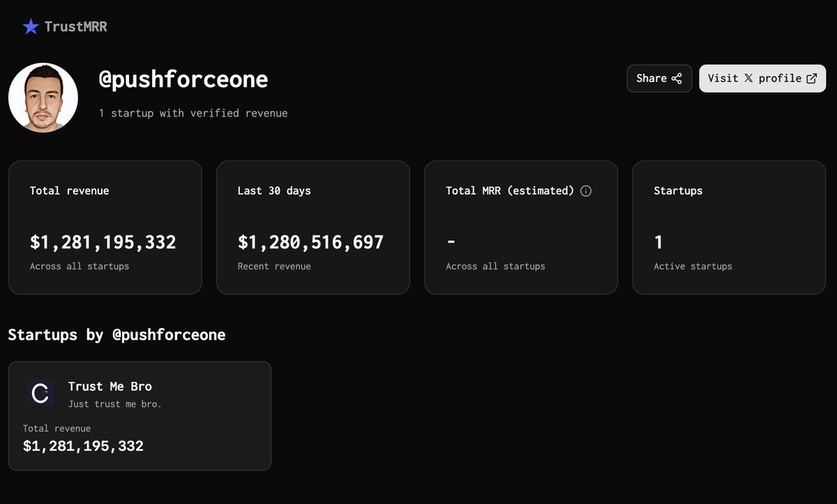Select '1 startup with verified revenue' text
Image resolution: width=837 pixels, height=504 pixels.
193,113
